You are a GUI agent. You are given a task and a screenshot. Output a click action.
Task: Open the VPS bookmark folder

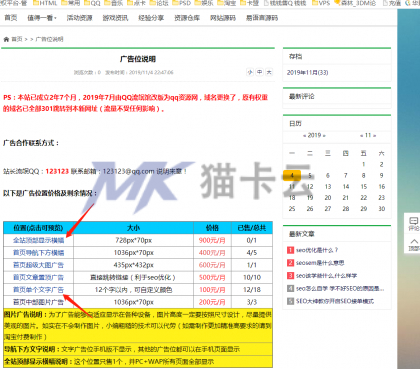point(321,3)
